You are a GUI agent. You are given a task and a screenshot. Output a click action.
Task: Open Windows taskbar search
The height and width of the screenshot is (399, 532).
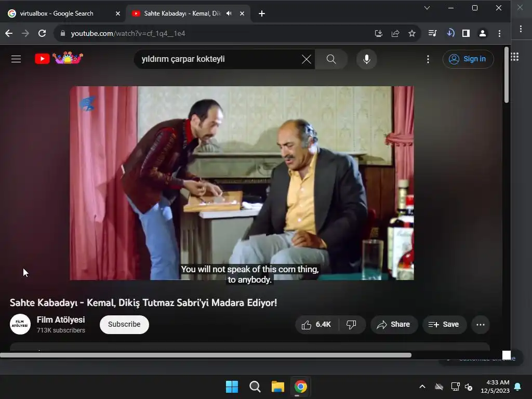[x=255, y=387]
